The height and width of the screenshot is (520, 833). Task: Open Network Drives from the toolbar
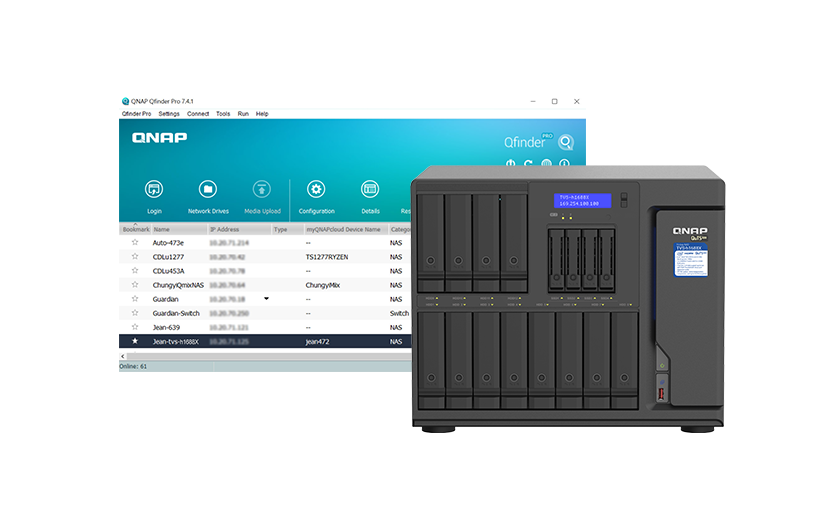(208, 190)
